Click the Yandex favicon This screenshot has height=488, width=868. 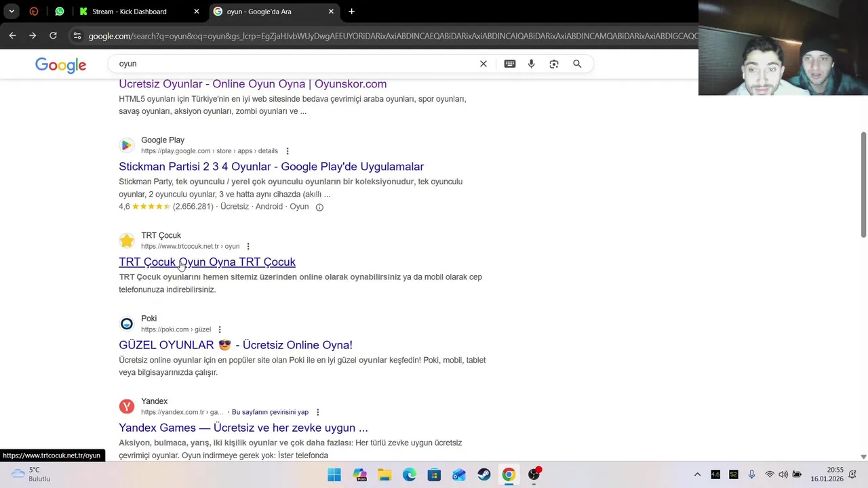126,407
